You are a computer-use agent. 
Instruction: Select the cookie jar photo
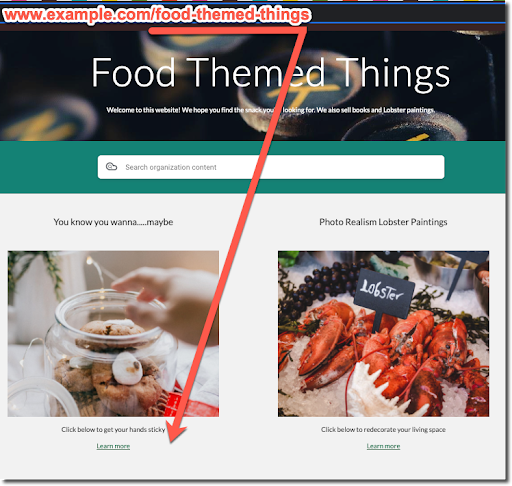pos(113,334)
